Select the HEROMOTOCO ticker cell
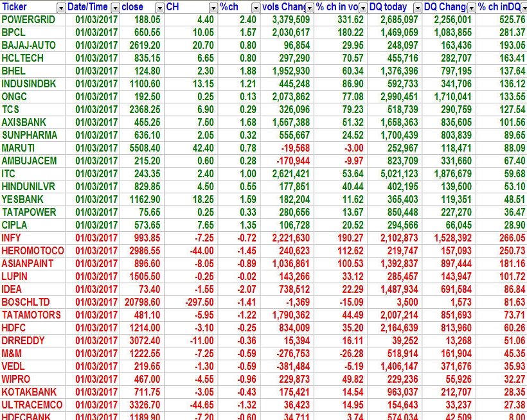 click(33, 251)
